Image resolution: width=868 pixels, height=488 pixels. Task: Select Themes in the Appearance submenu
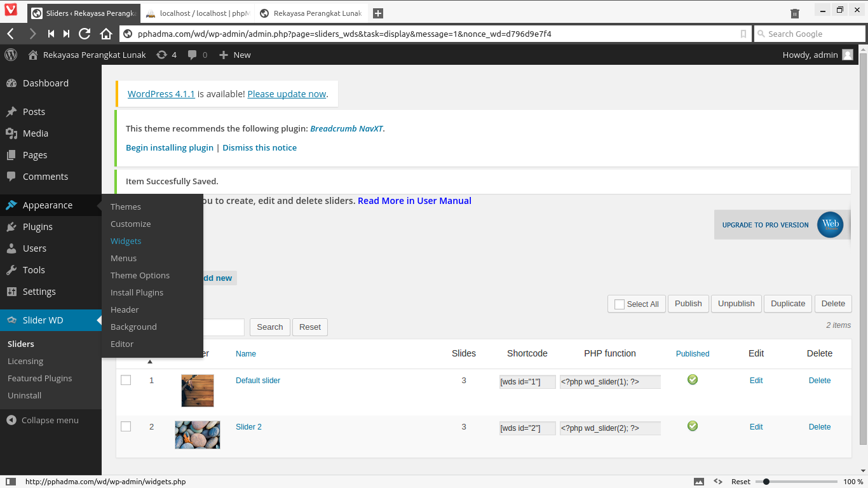(x=126, y=207)
